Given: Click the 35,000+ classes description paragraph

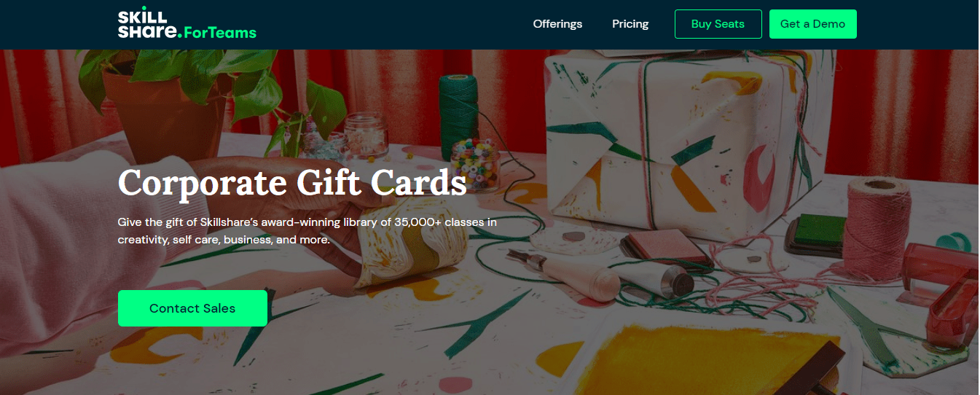Looking at the screenshot, I should (x=307, y=230).
